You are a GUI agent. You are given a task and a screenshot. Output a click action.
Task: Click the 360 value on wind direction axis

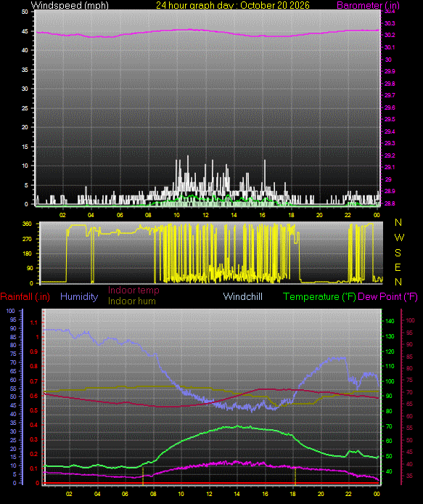[28, 224]
